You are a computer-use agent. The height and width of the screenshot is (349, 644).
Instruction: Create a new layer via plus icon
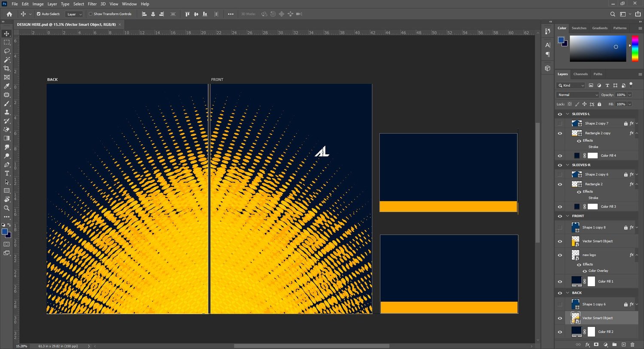tap(623, 344)
